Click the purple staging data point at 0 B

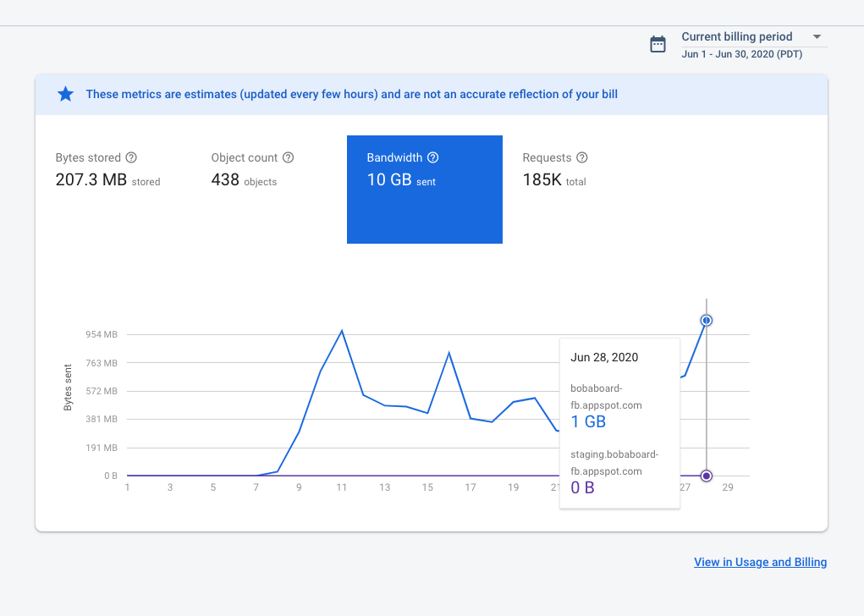707,476
